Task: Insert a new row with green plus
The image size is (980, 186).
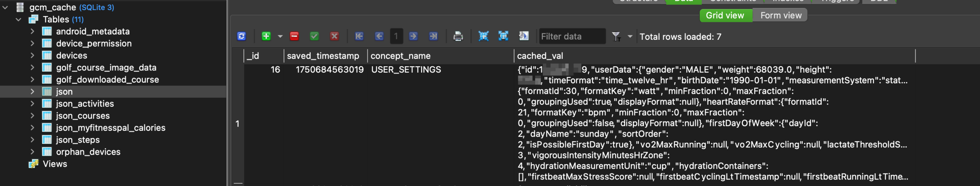Action: coord(266,36)
